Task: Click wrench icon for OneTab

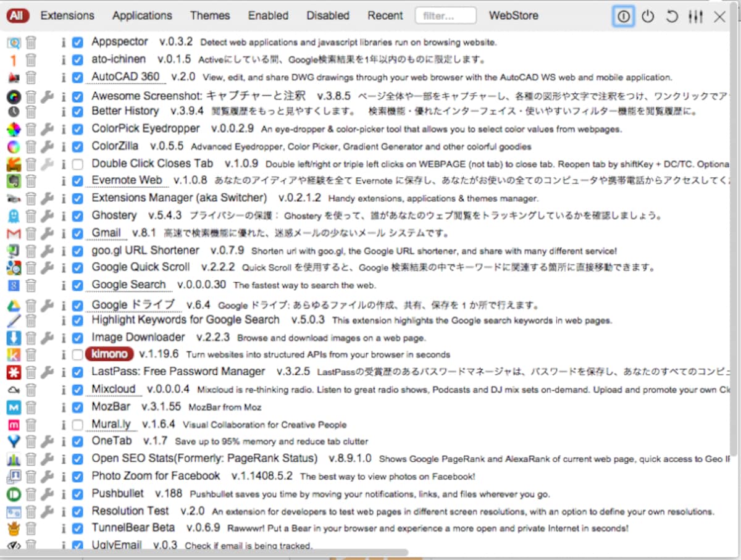Action: pyautogui.click(x=47, y=442)
